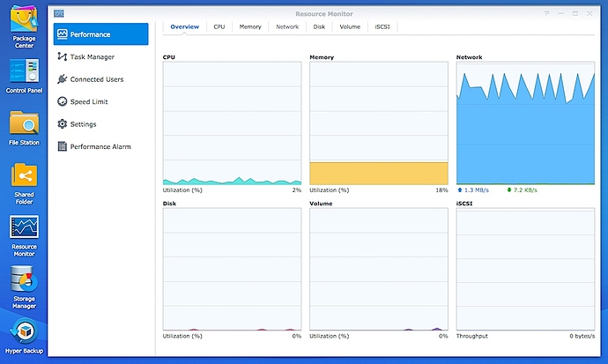This screenshot has width=608, height=364.
Task: Click the Memory utilization graph
Action: (x=378, y=123)
